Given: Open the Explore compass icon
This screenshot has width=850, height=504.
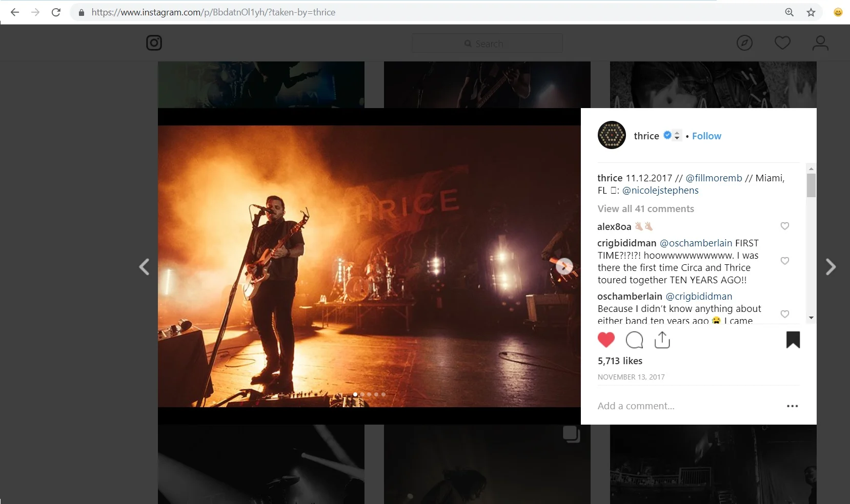Looking at the screenshot, I should coord(744,43).
